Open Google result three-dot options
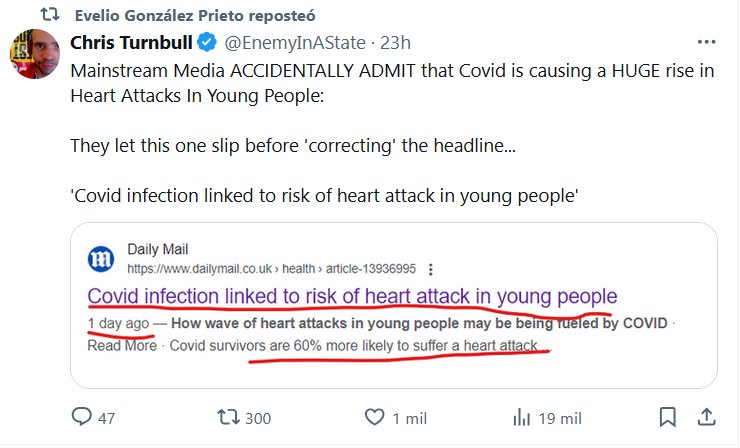The height and width of the screenshot is (448, 740). coord(430,269)
